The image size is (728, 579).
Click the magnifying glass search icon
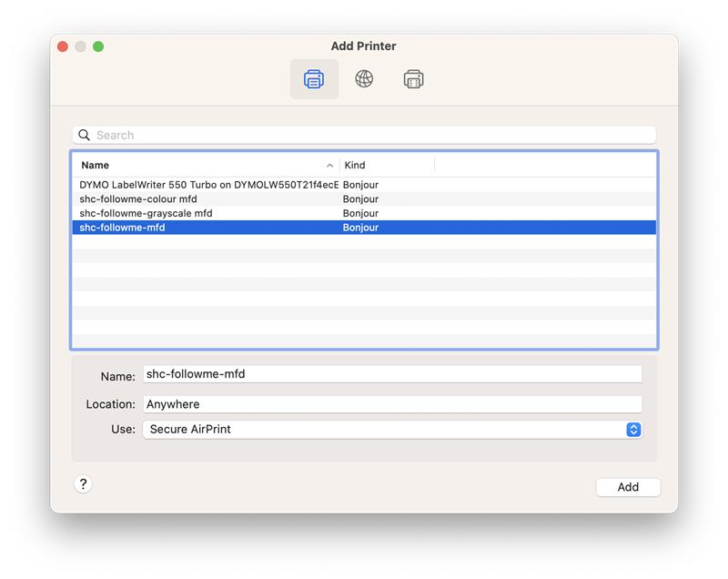(85, 135)
